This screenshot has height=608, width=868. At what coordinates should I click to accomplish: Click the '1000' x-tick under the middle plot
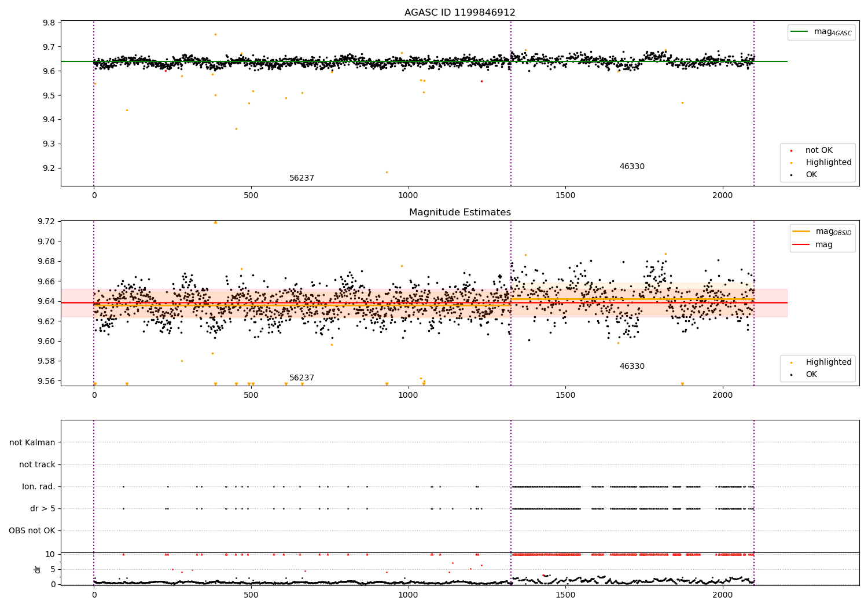coord(409,395)
